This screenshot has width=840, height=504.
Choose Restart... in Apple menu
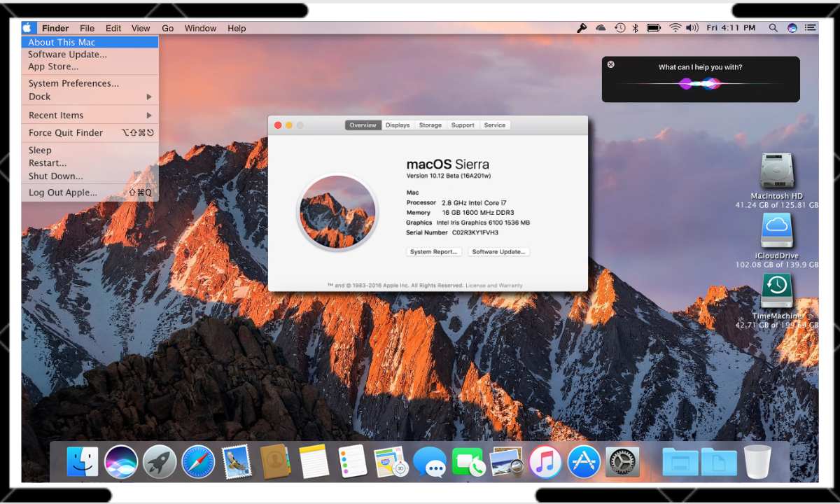[90, 163]
